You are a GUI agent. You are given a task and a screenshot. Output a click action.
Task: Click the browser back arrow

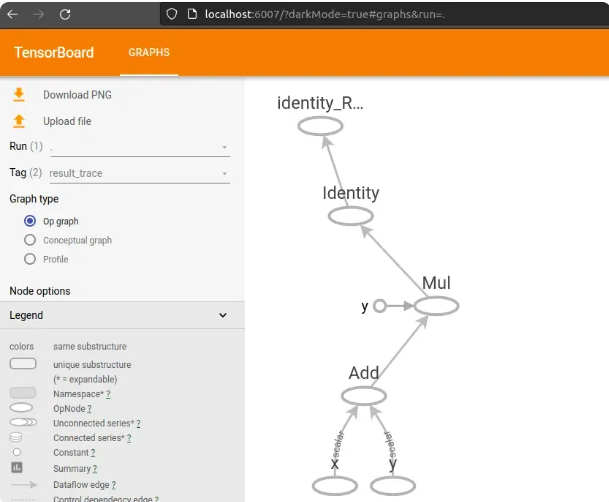12,14
